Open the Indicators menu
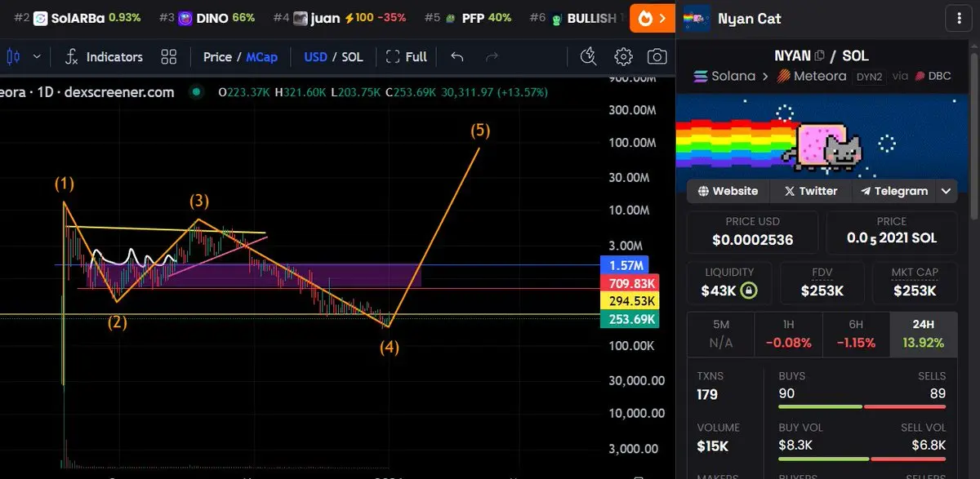 tap(104, 57)
